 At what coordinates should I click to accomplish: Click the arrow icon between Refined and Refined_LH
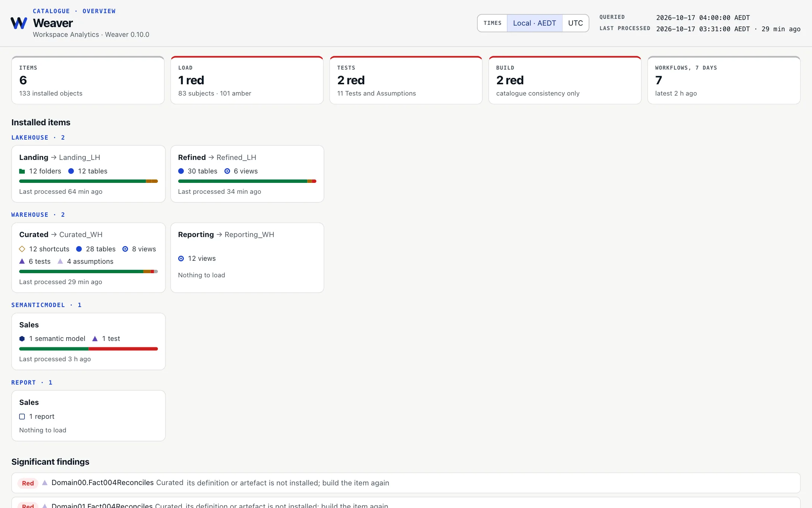tap(211, 157)
